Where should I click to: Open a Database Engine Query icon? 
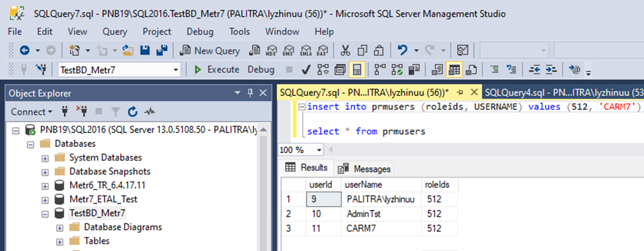255,50
